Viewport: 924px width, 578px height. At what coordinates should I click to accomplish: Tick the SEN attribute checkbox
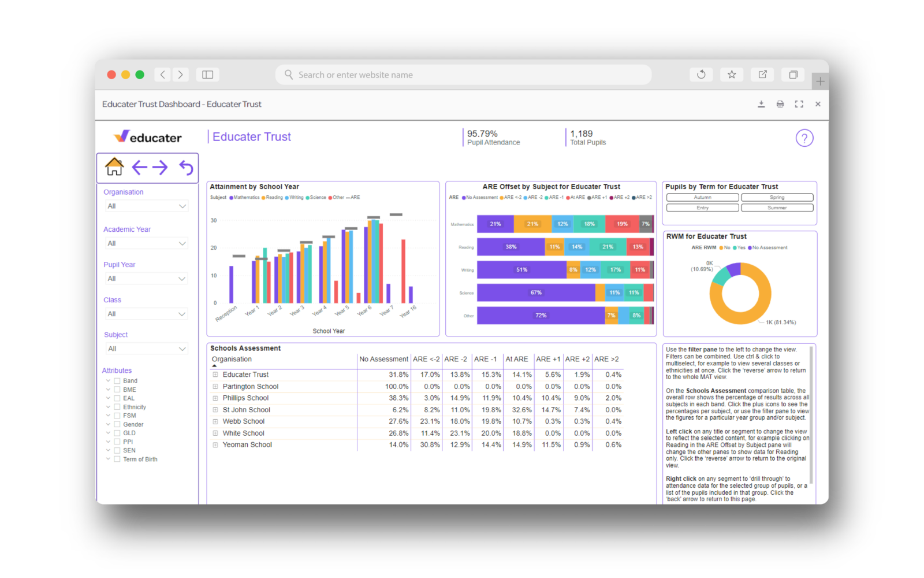[117, 450]
